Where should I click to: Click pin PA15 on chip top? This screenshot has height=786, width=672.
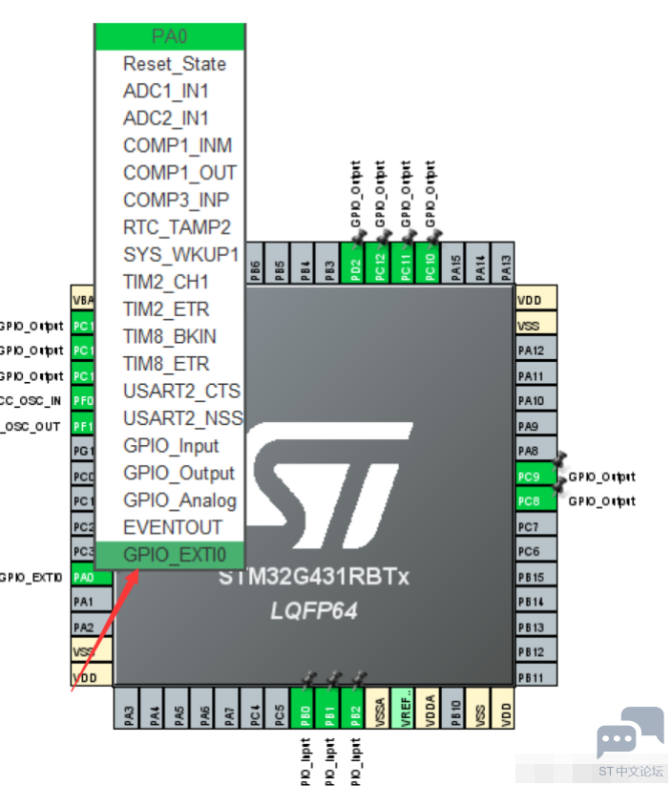point(453,264)
